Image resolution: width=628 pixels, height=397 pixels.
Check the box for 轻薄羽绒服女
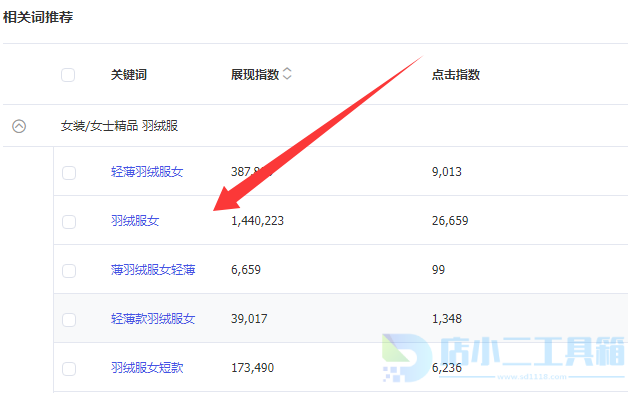pos(69,173)
